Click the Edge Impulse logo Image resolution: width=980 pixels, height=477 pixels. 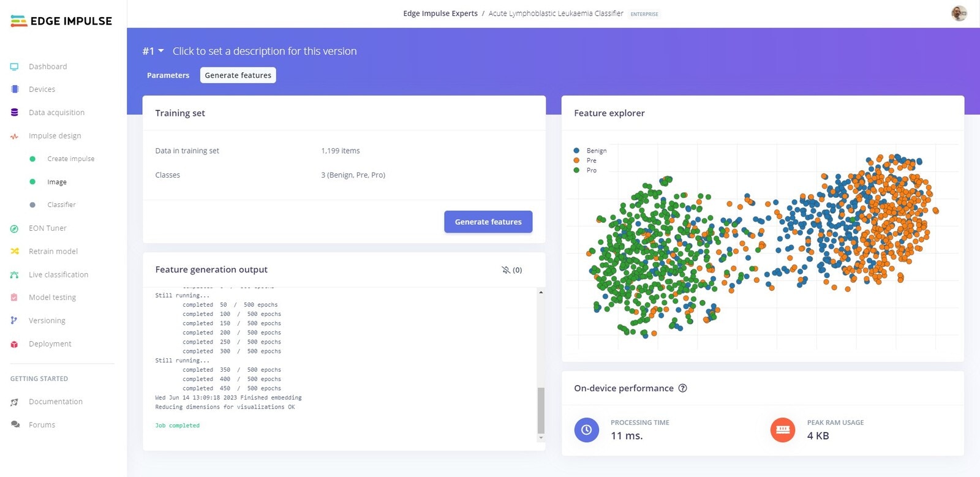[61, 21]
